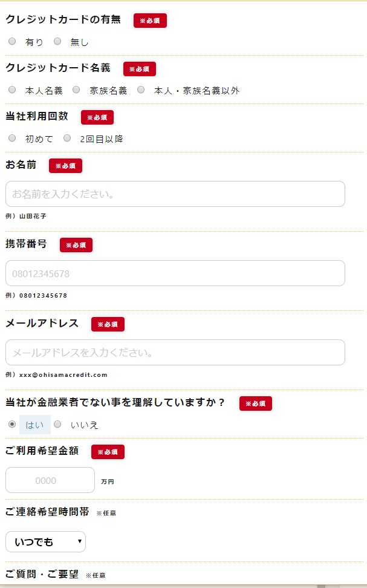Select the 無し credit card radio button

click(57, 42)
